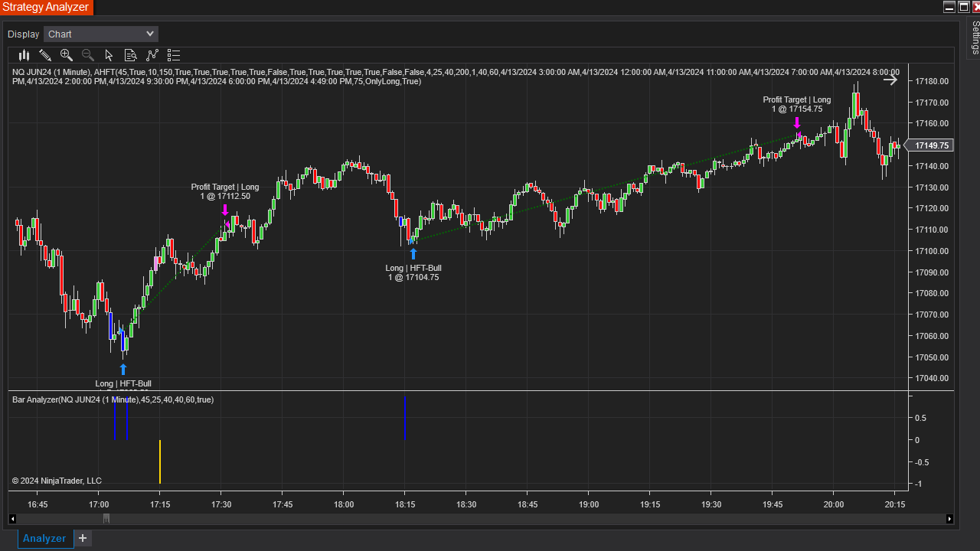Viewport: 980px width, 551px height.
Task: Open the Display dropdown showing Chart
Action: coord(101,34)
